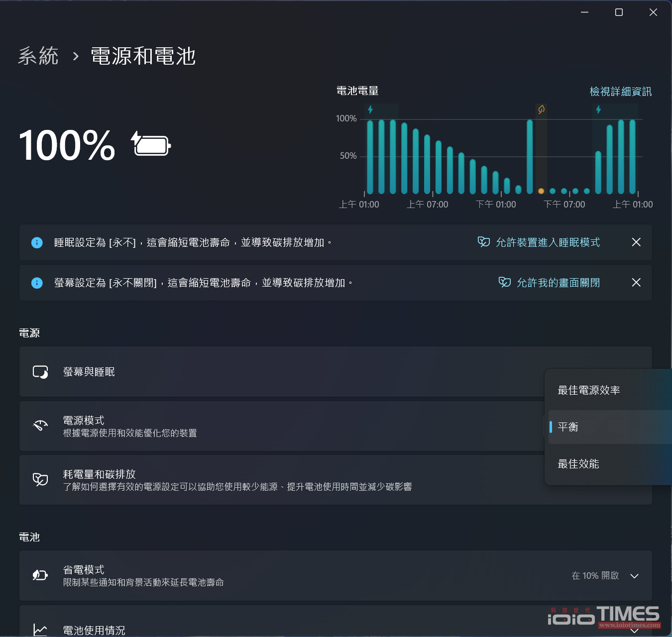The image size is (672, 637).
Task: Click the leaf icon beside 允許我的畫面關閉
Action: click(505, 282)
